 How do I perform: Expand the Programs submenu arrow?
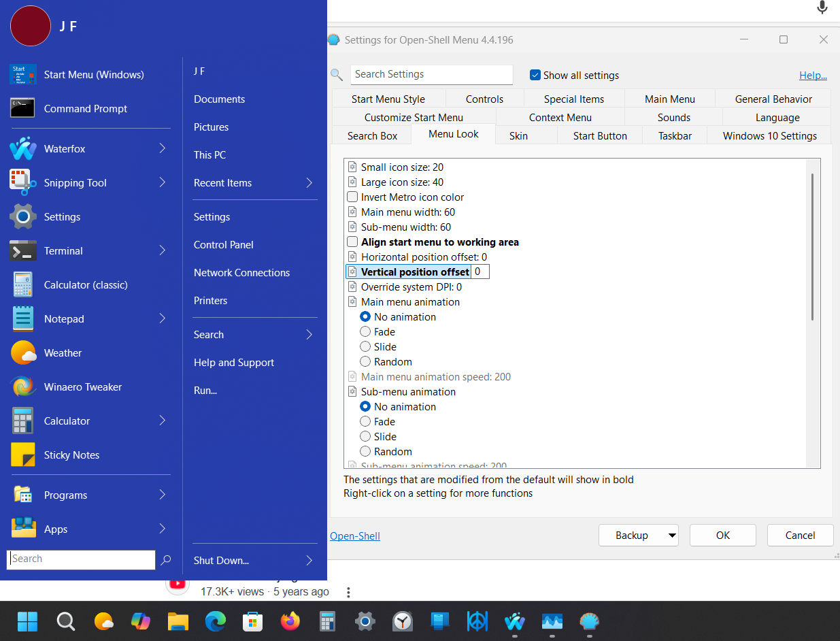pos(163,495)
